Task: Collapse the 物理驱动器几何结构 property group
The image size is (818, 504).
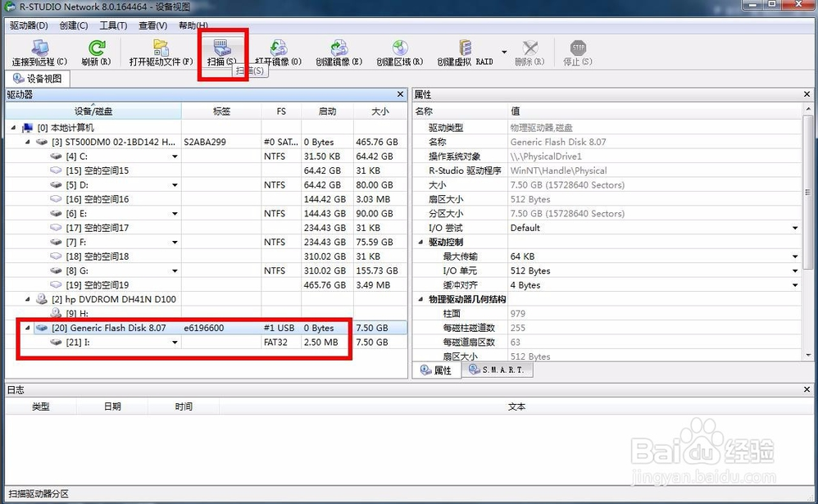Action: [x=420, y=299]
